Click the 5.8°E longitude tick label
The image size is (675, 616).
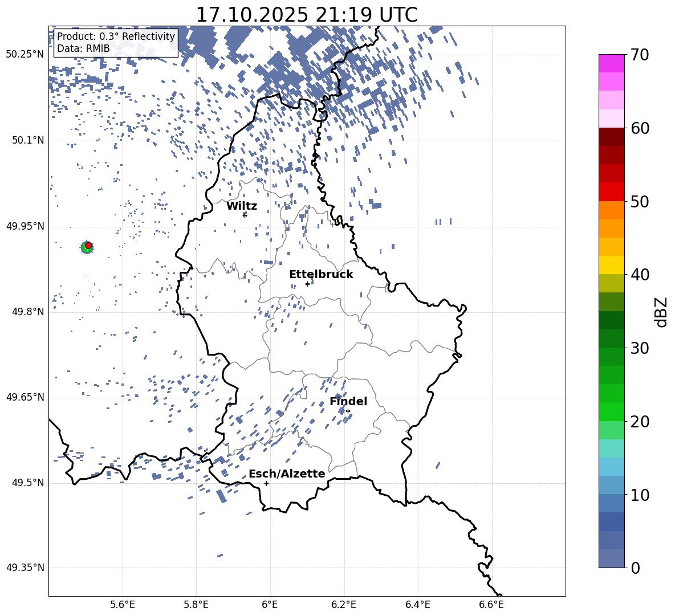(196, 605)
